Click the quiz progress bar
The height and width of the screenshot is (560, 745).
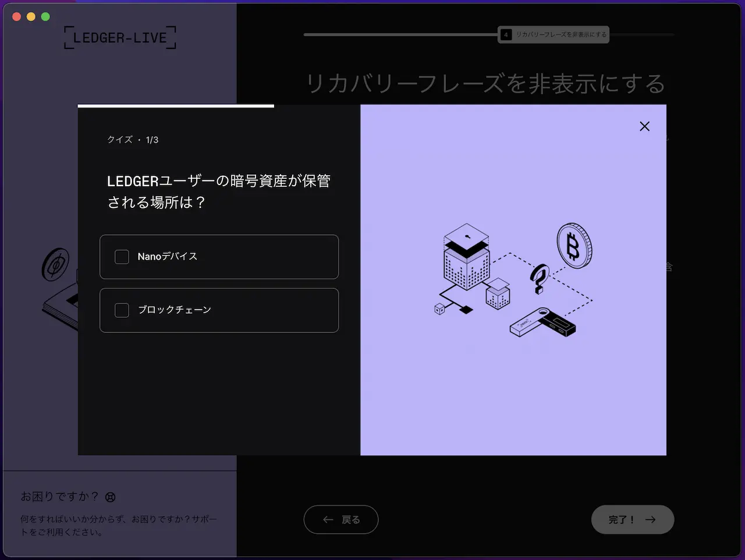point(176,106)
